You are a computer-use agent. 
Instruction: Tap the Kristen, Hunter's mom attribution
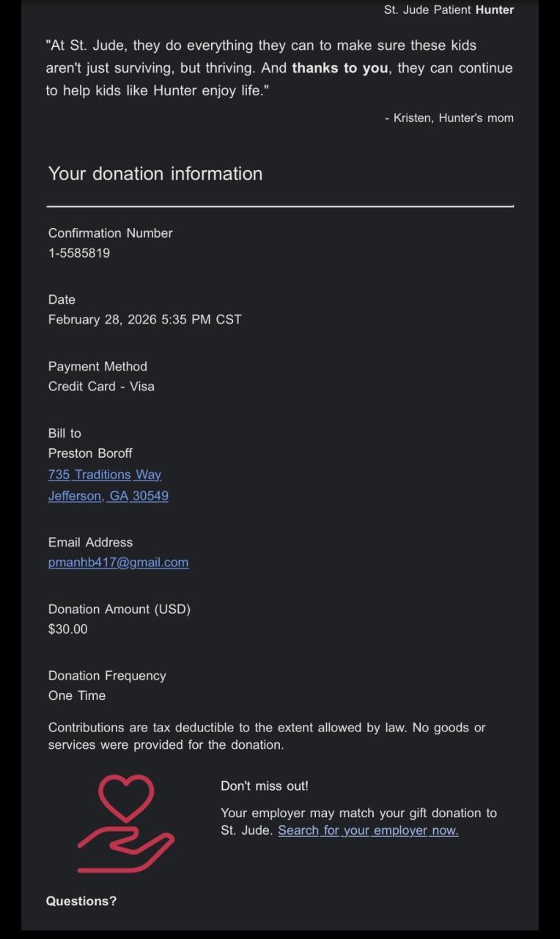449,118
